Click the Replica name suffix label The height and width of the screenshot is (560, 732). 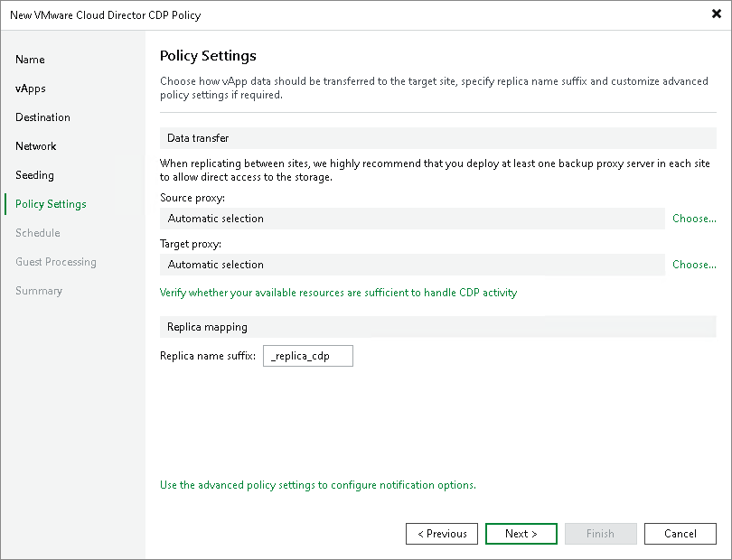click(x=208, y=356)
